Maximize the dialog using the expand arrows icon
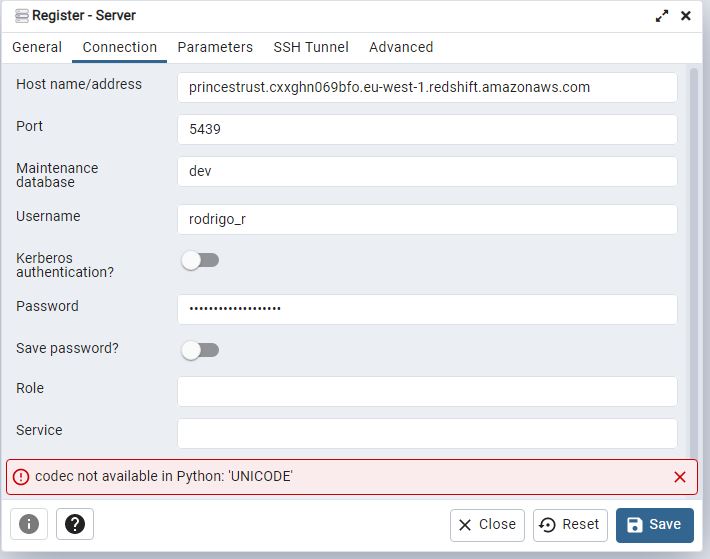The image size is (710, 559). pos(662,16)
